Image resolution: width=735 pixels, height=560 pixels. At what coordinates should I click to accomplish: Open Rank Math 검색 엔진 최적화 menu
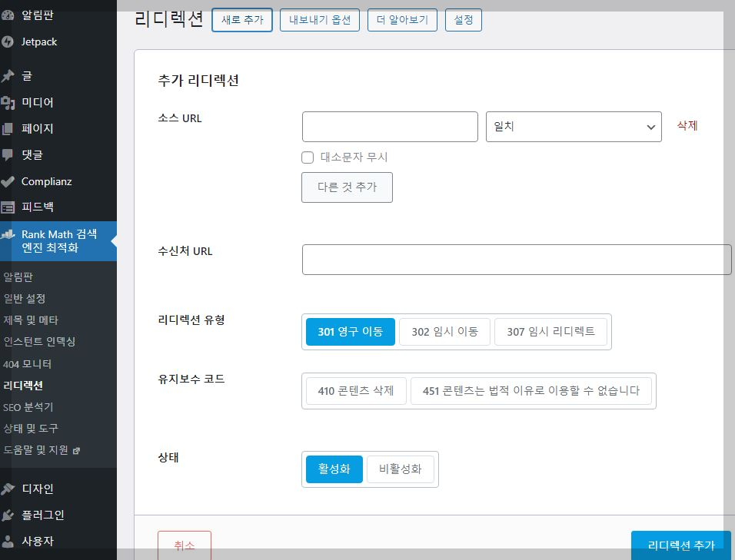click(58, 241)
